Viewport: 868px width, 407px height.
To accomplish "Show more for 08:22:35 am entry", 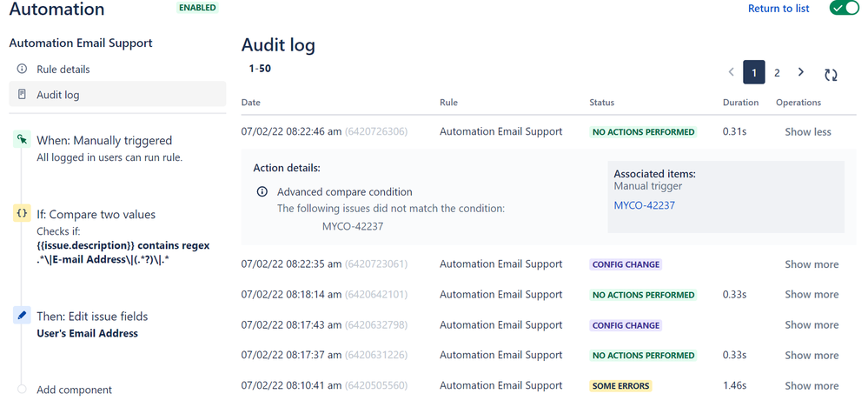I will pyautogui.click(x=812, y=264).
